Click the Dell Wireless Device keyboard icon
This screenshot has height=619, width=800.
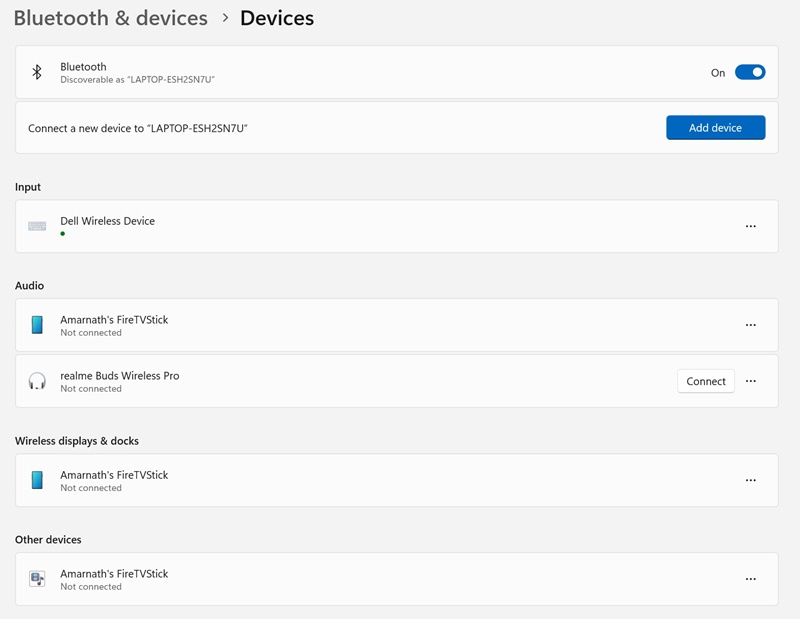37,226
